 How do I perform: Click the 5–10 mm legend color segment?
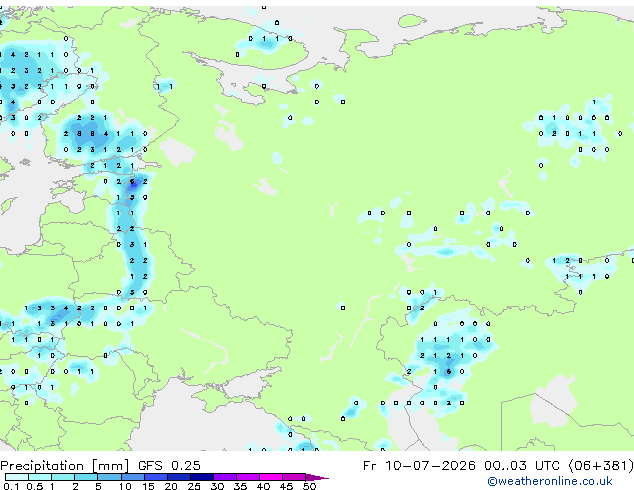pos(109,477)
